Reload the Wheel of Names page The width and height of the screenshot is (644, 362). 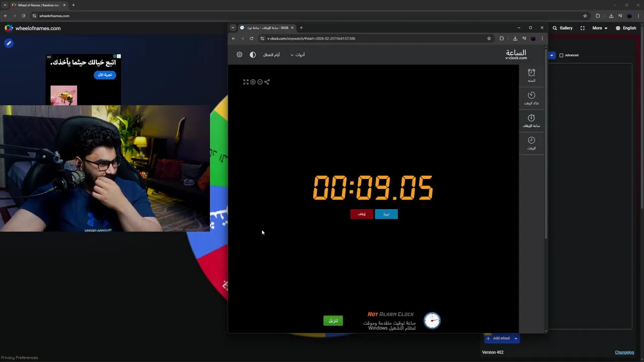click(23, 16)
